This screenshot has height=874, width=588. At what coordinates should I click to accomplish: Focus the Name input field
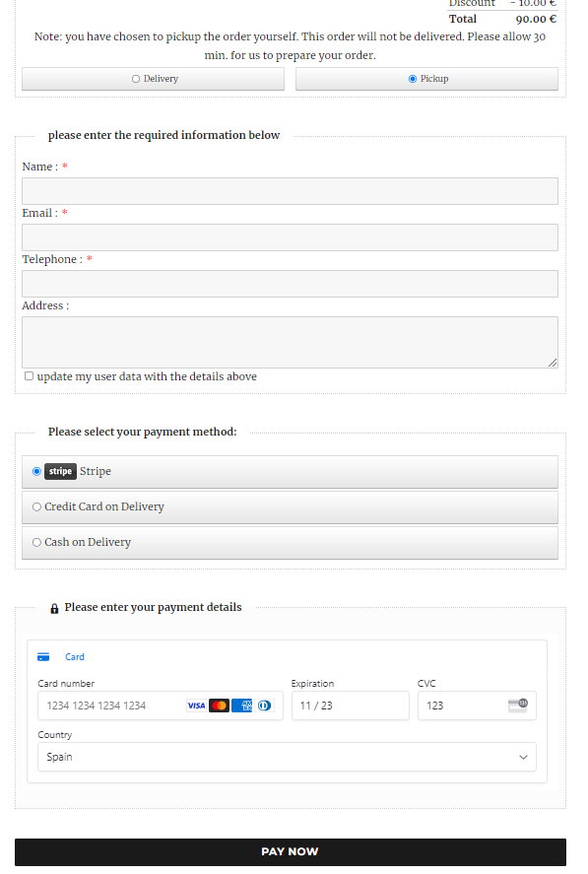290,191
